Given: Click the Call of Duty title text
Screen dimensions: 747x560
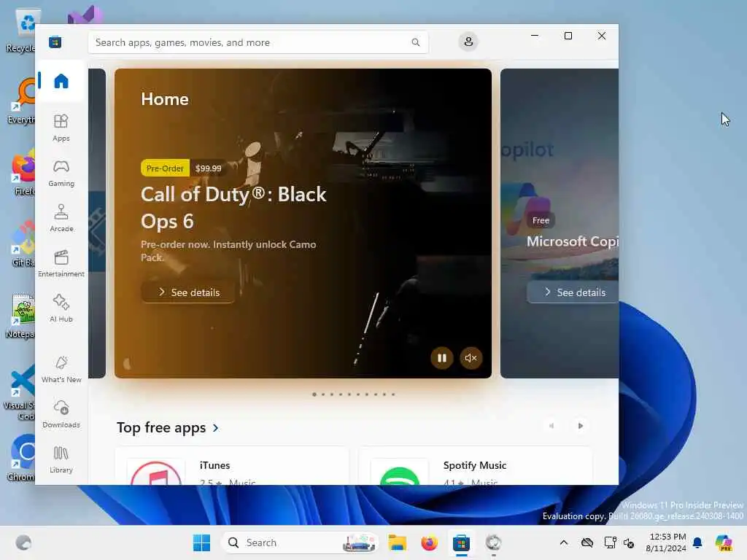Looking at the screenshot, I should coord(233,208).
